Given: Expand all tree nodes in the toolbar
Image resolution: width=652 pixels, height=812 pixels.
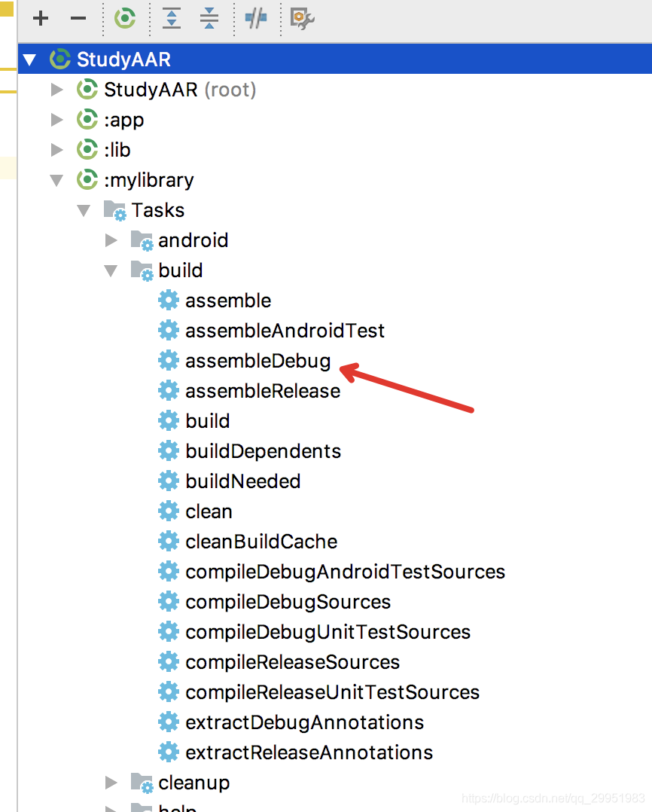Looking at the screenshot, I should click(171, 19).
